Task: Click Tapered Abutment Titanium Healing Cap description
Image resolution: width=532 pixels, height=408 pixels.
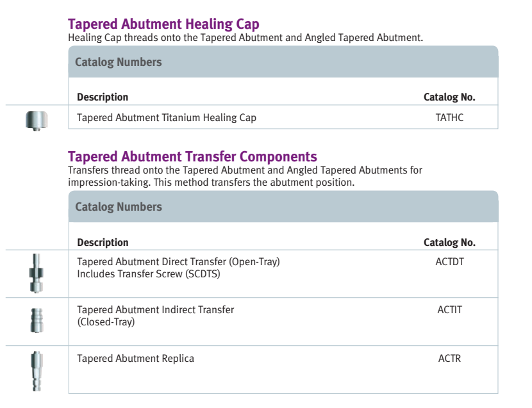Action: pyautogui.click(x=167, y=118)
